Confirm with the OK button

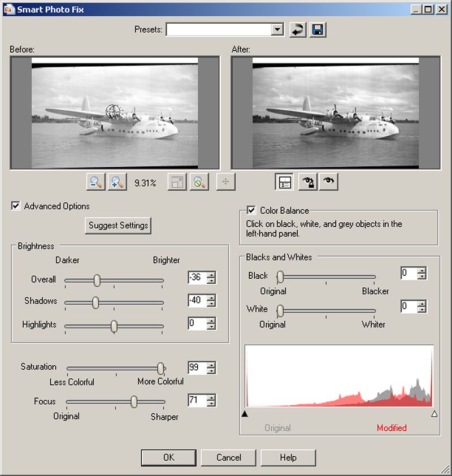tap(168, 457)
